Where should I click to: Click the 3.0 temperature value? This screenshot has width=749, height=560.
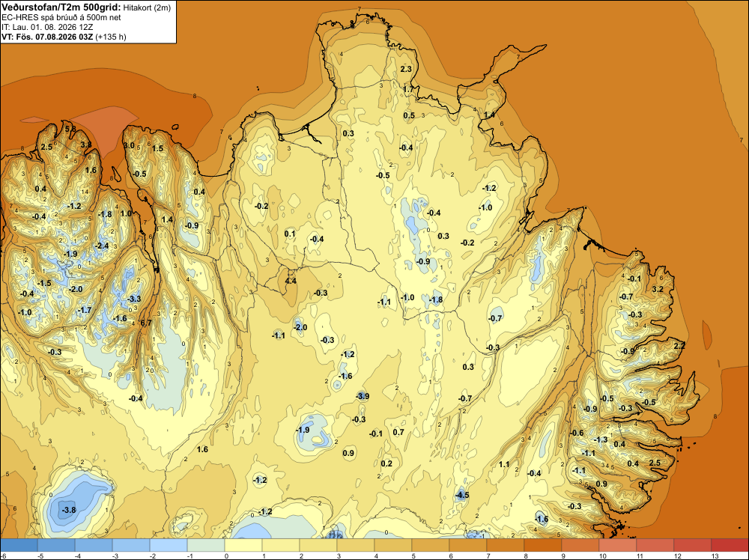[129, 145]
